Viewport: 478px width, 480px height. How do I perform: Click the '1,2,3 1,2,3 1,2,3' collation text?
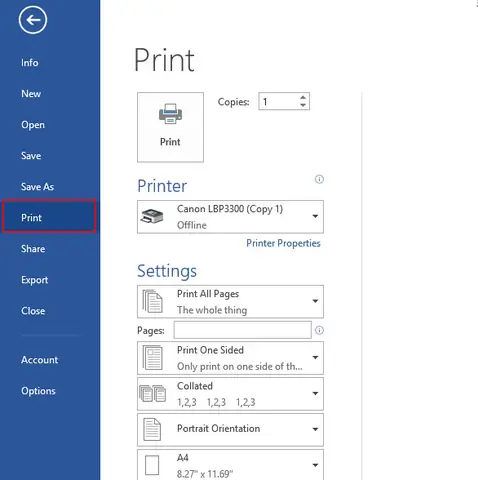click(216, 402)
